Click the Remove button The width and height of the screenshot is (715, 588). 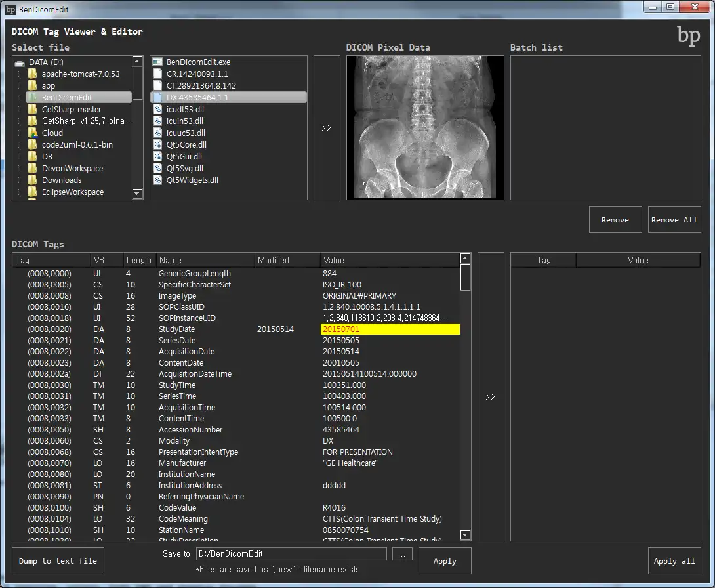coord(615,220)
